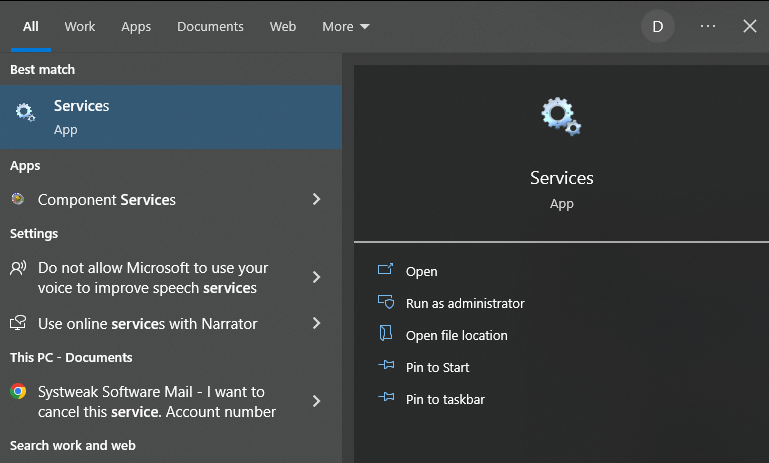Choose Open file location

[x=457, y=335]
